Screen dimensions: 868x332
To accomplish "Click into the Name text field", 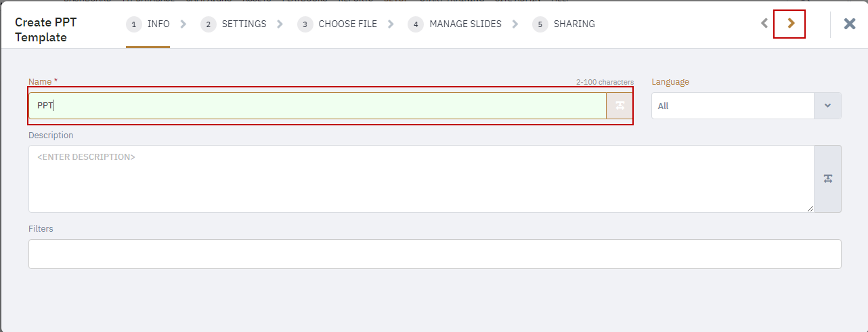I will click(317, 106).
